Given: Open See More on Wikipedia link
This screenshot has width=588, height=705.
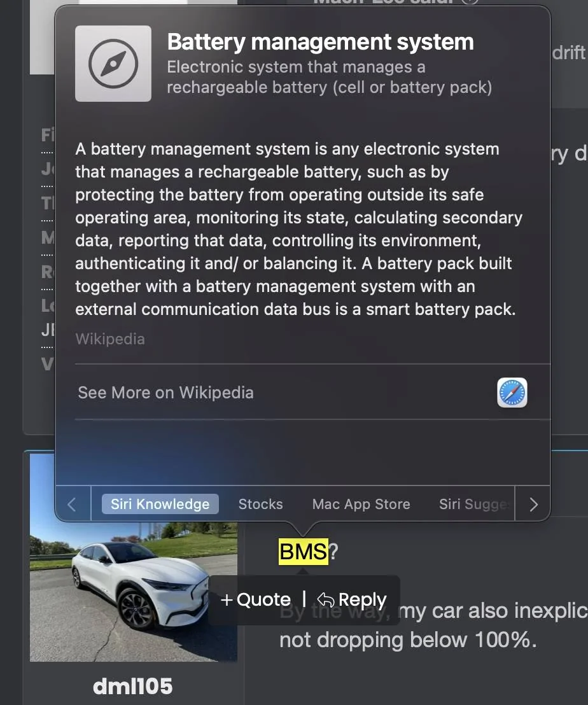Looking at the screenshot, I should 165,393.
